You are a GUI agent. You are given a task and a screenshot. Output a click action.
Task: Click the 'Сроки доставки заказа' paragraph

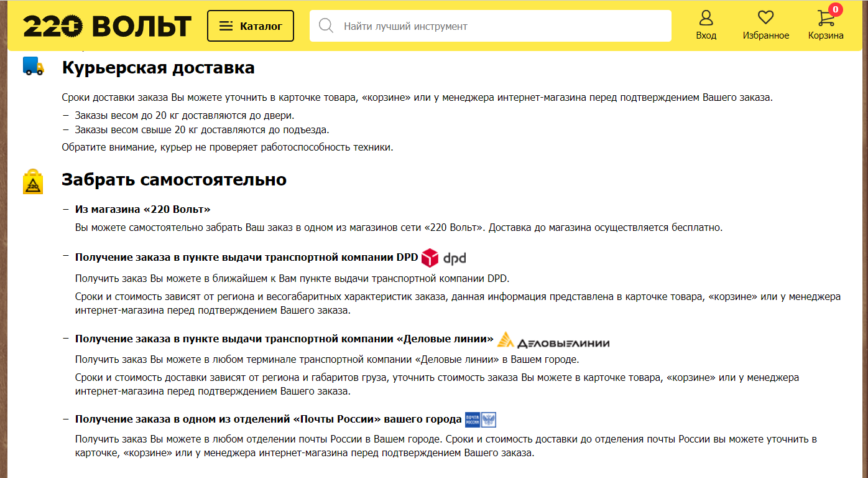[417, 98]
